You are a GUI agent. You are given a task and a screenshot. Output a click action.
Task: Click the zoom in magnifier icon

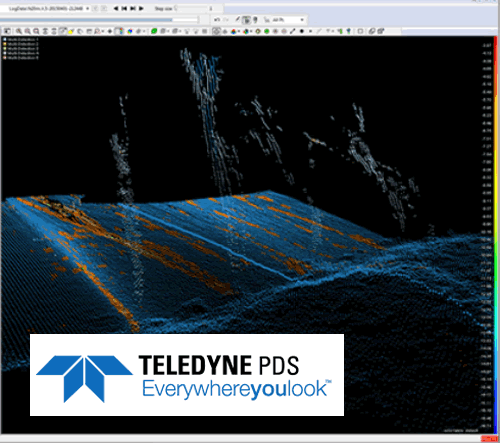[x=19, y=31]
